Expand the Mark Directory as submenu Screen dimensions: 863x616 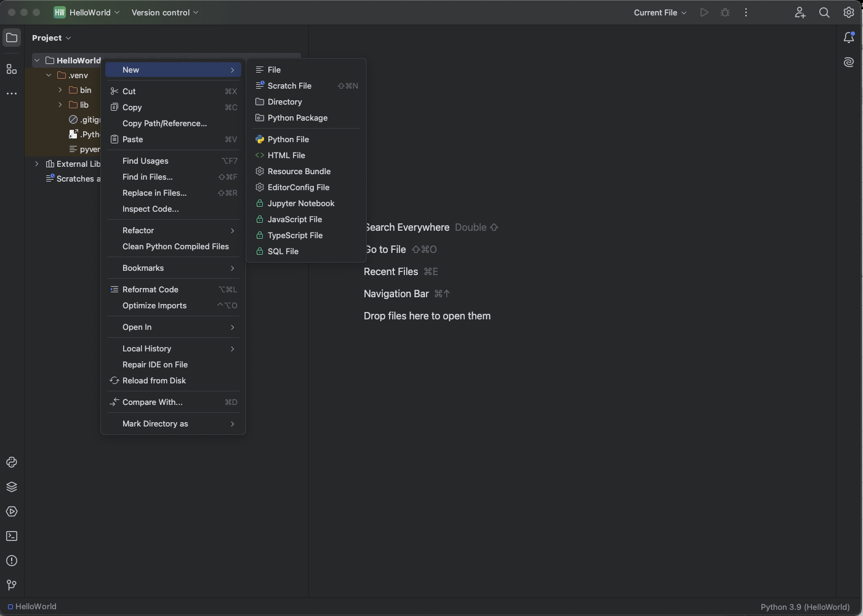tap(173, 423)
